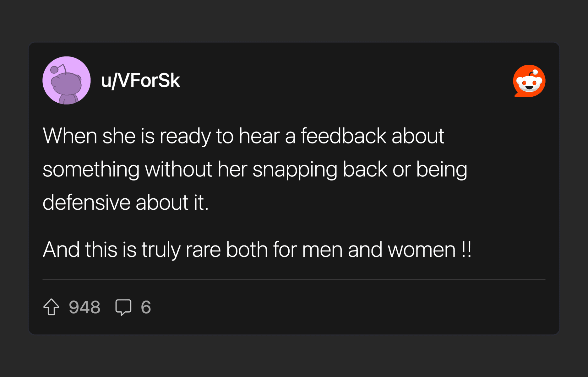Click the double exclamation marks ending the post
The image size is (588, 377).
point(467,250)
